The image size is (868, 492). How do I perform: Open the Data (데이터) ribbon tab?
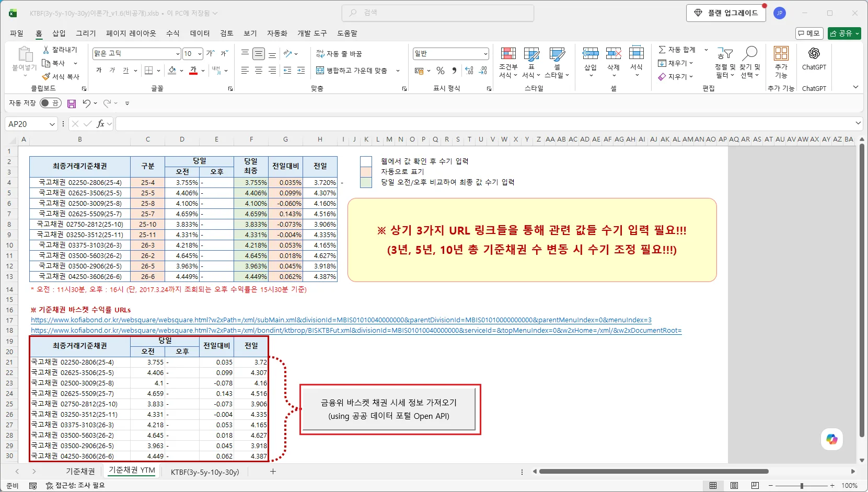click(x=200, y=33)
